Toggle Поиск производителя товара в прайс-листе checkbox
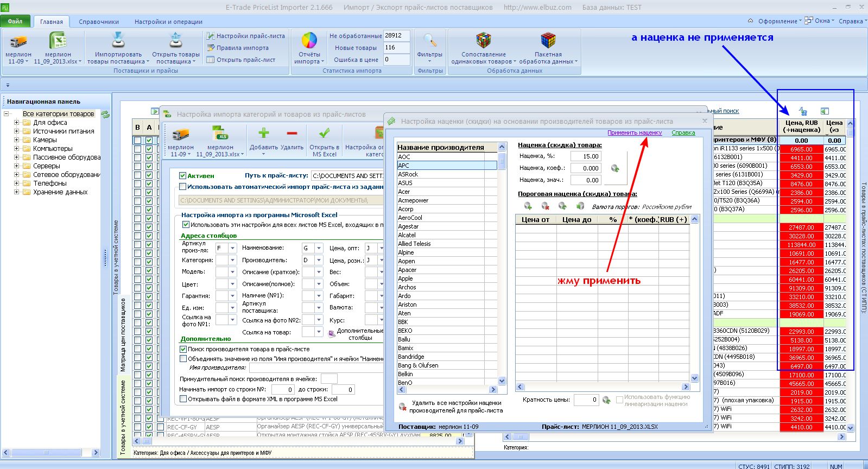868x469 pixels. [183, 349]
